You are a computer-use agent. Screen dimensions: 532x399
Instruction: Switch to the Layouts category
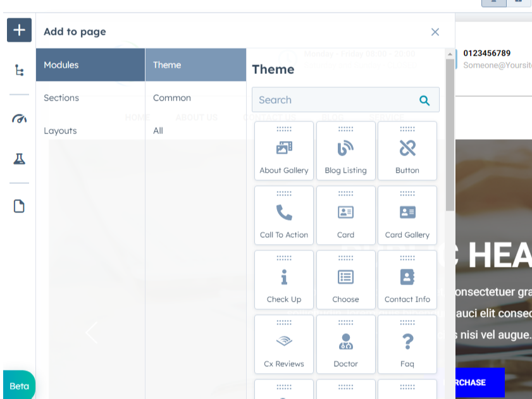pyautogui.click(x=60, y=131)
